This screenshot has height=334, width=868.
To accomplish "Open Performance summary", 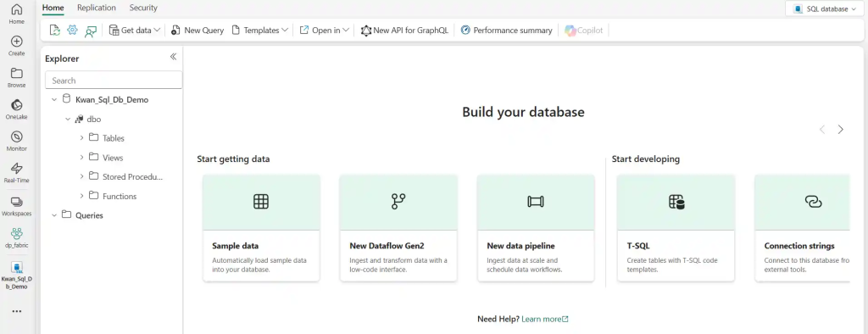I will [x=507, y=31].
